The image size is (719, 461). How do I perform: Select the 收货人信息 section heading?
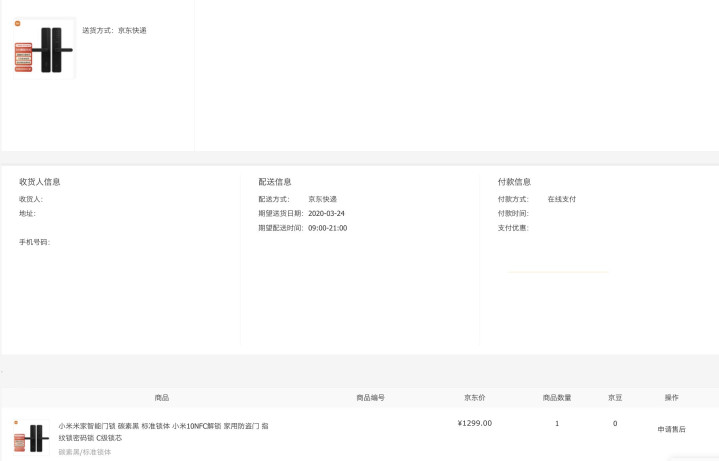(40, 182)
